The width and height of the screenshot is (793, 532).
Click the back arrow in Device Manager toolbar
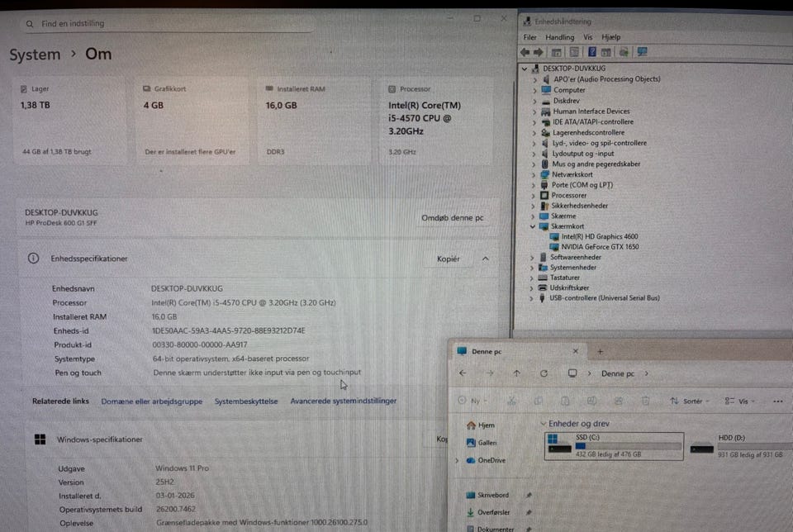click(525, 52)
